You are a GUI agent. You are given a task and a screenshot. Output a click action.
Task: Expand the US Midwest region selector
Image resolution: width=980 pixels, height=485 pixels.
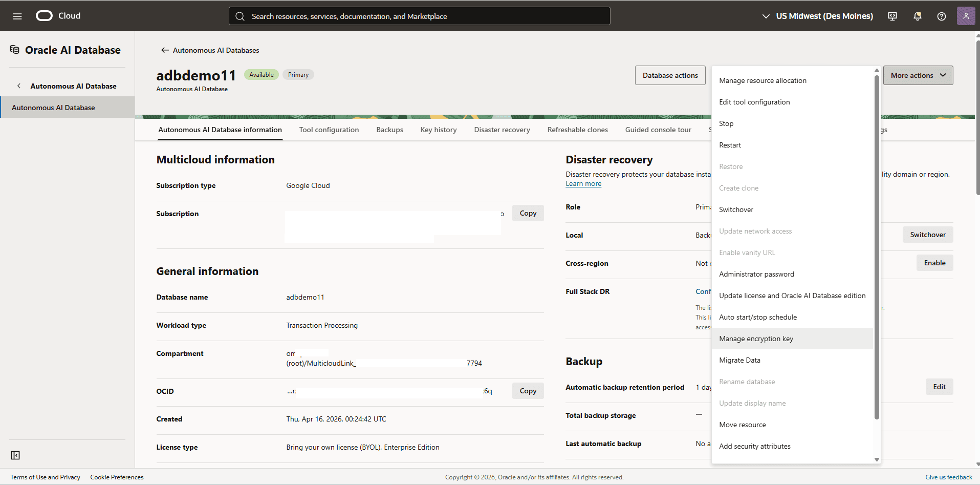point(818,16)
